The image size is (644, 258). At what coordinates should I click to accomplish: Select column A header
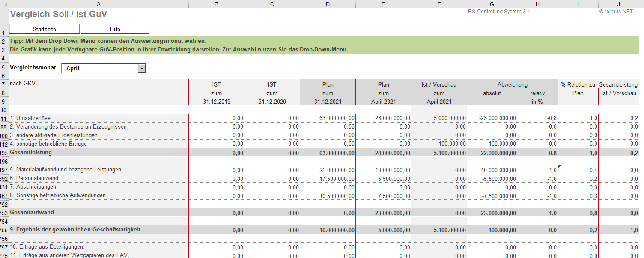(x=98, y=4)
